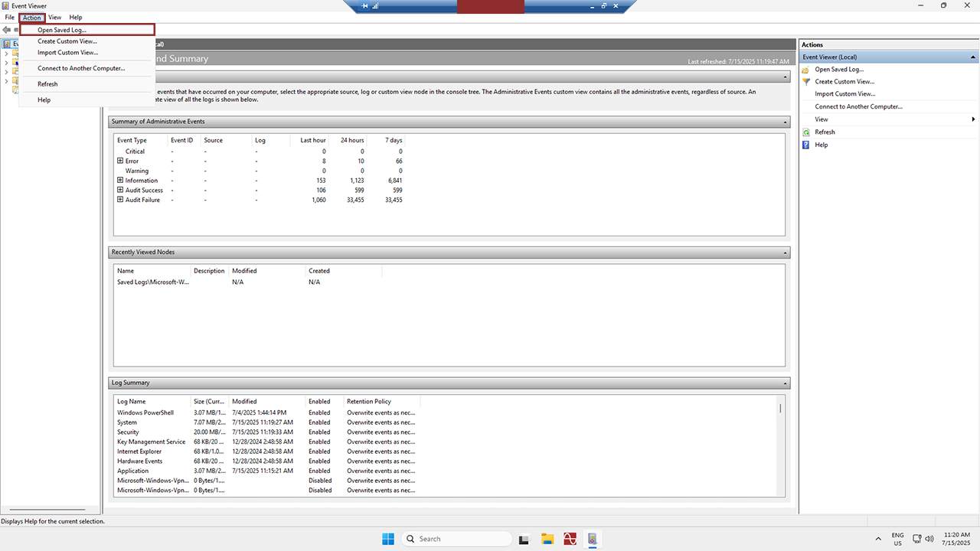Expand the Information event type row

pyautogui.click(x=120, y=181)
